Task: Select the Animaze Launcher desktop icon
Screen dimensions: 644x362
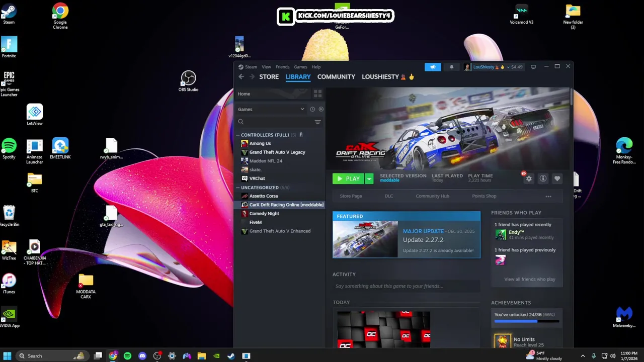Action: tap(35, 151)
